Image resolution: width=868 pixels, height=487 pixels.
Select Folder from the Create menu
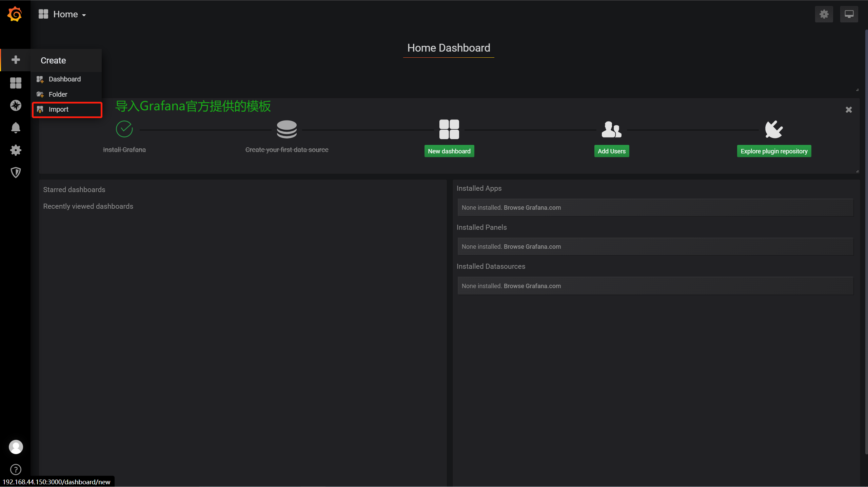58,94
